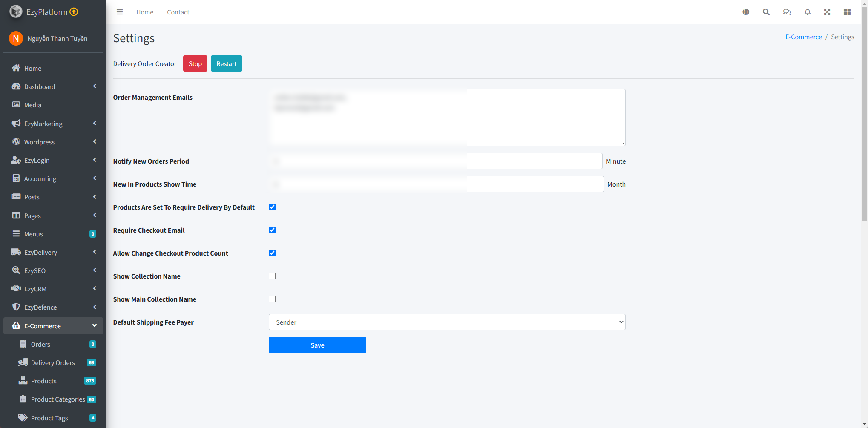Click the blue Save button
The width and height of the screenshot is (868, 428).
point(317,345)
